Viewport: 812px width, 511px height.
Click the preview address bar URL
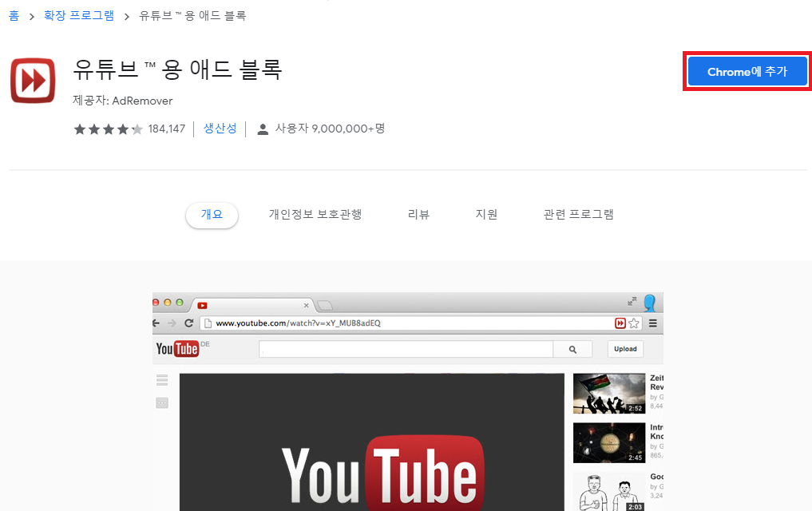[x=299, y=323]
